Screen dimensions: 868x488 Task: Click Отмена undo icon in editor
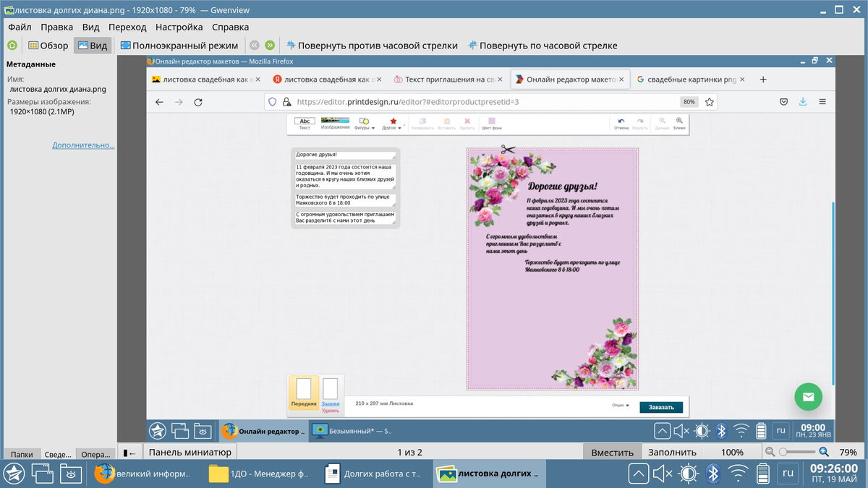click(621, 124)
